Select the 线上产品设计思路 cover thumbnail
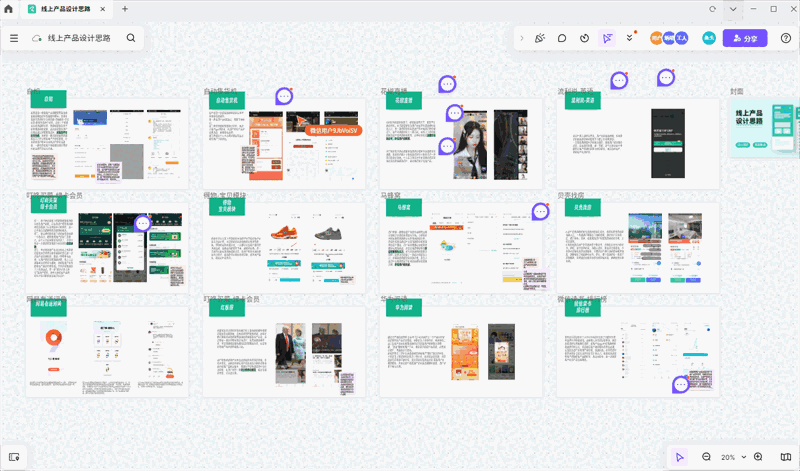The image size is (800, 471). 764,128
